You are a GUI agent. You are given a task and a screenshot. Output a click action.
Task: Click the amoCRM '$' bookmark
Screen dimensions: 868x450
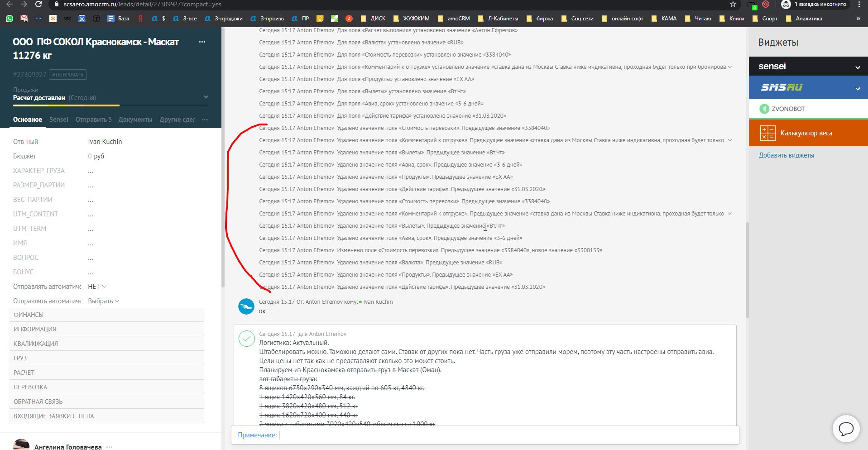tap(158, 19)
